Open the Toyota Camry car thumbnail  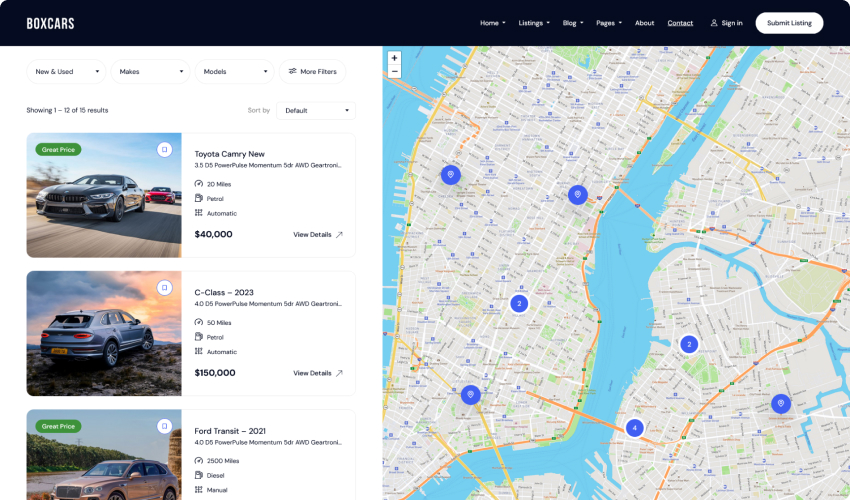[104, 195]
